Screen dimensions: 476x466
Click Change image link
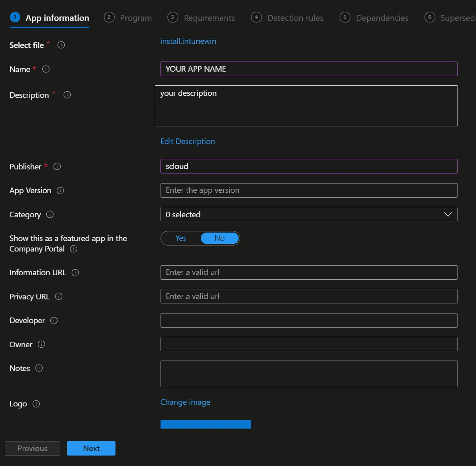point(185,402)
